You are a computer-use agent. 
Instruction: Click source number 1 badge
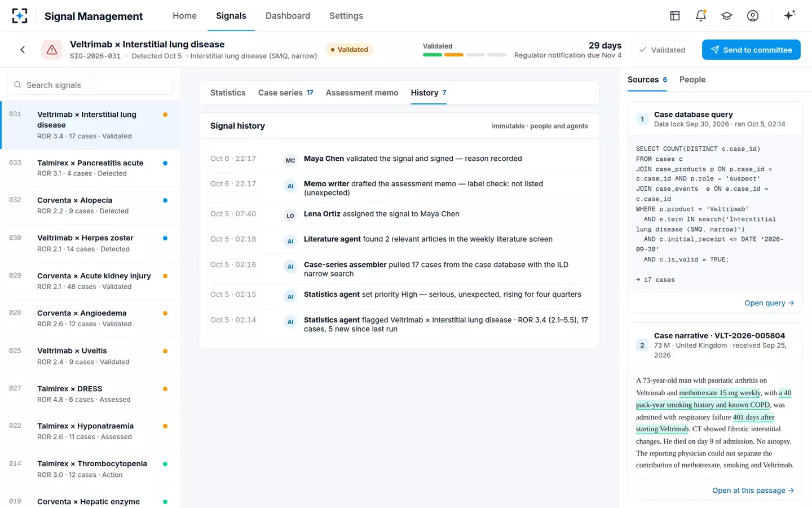(x=642, y=119)
